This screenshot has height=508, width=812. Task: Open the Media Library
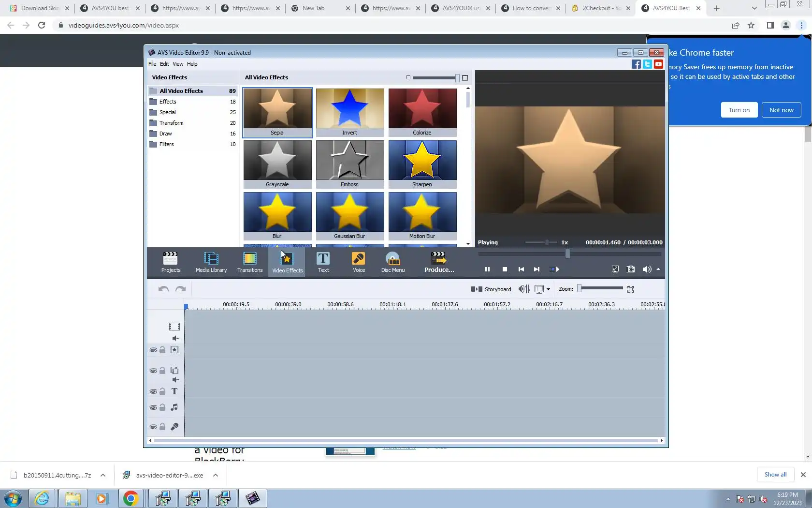211,262
